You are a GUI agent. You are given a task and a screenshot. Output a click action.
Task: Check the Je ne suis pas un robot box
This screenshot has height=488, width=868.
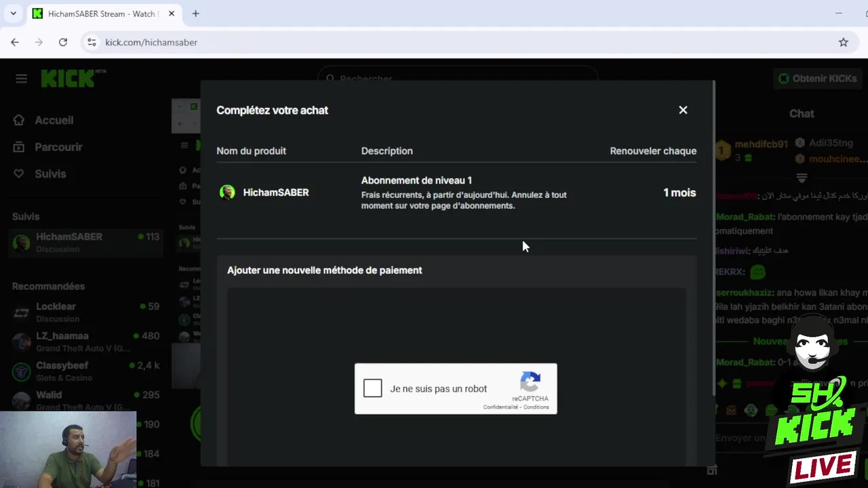point(372,388)
